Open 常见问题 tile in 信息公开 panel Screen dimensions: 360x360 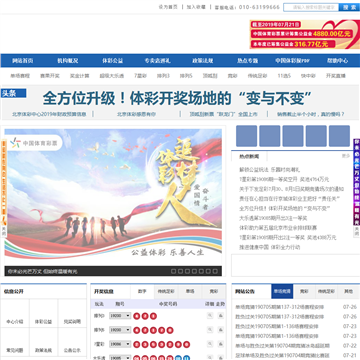pos(15,342)
